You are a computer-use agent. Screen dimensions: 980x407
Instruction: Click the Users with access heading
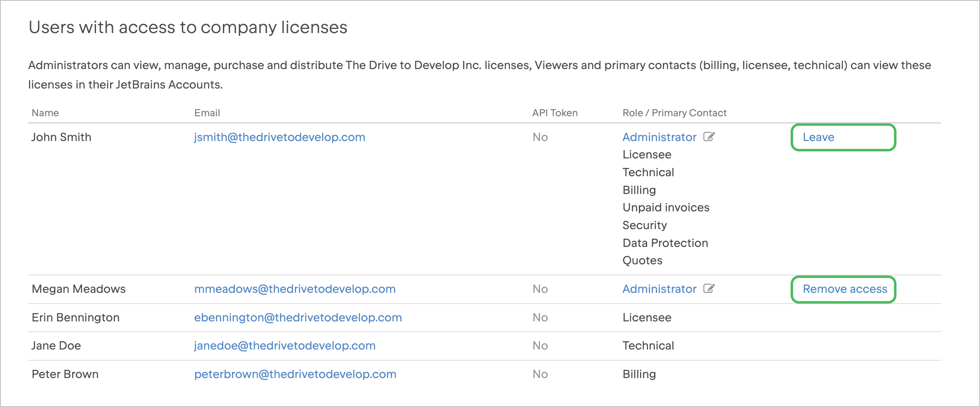pos(188,28)
